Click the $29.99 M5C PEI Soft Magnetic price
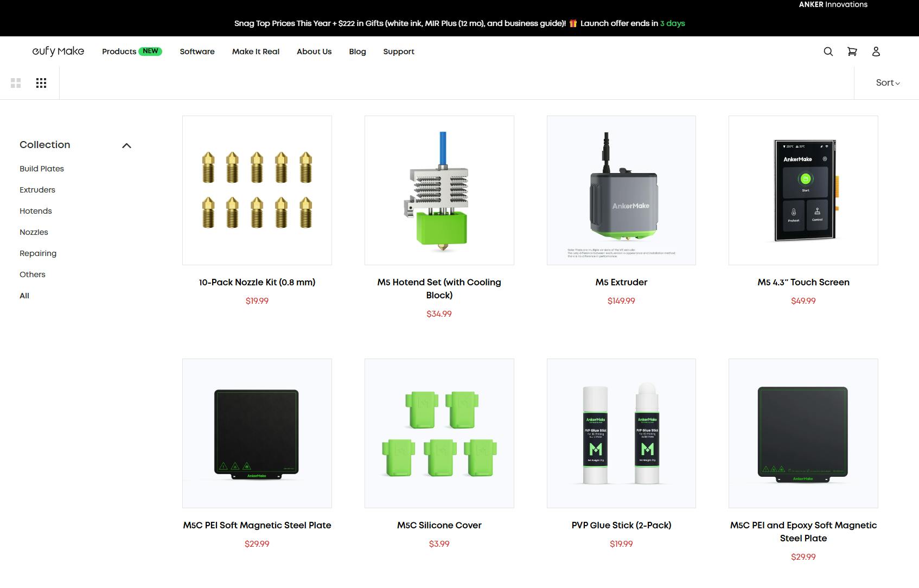919x588 pixels. [x=257, y=544]
